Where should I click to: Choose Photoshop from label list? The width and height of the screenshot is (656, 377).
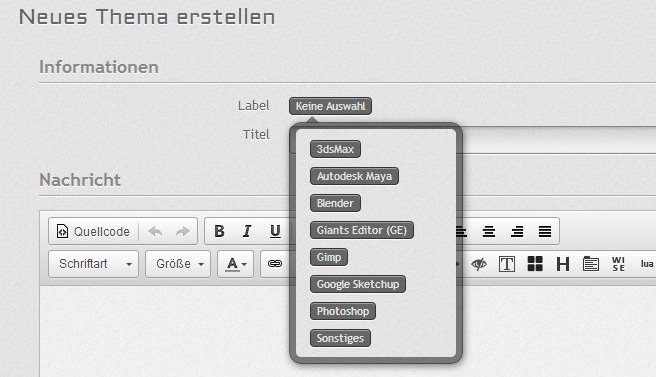click(x=343, y=311)
